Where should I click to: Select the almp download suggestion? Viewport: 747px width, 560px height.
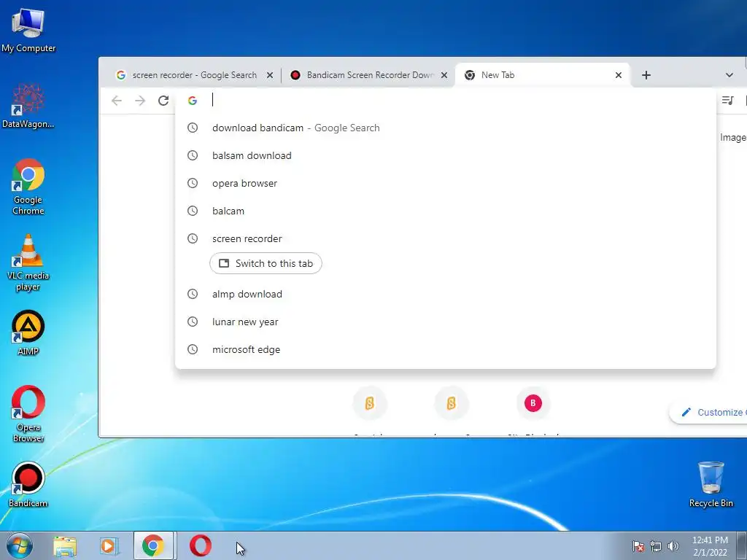[446, 294]
